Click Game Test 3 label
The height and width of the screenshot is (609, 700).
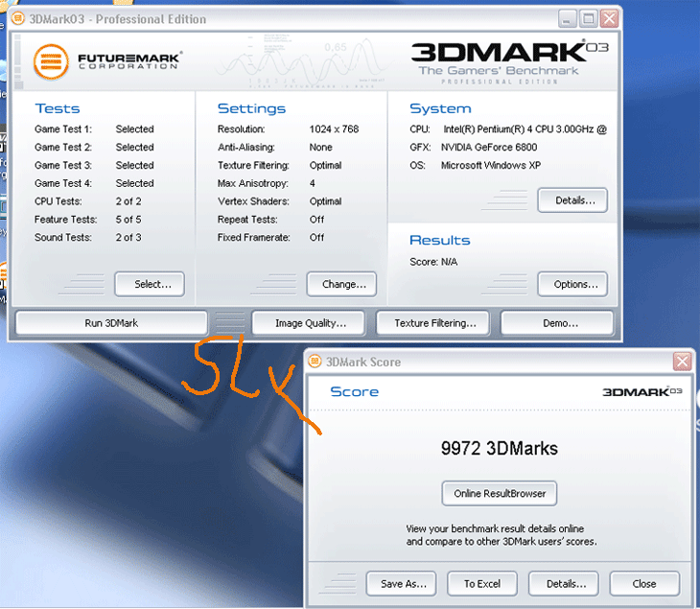point(63,165)
